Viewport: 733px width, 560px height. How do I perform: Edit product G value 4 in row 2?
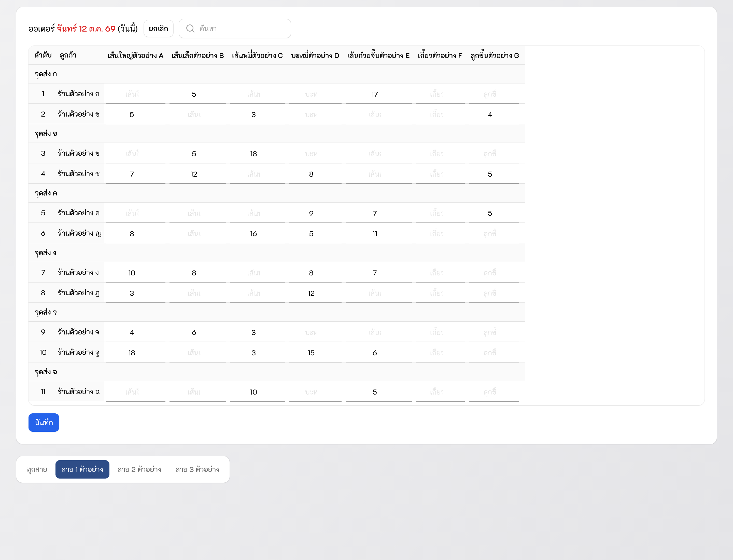click(x=494, y=115)
